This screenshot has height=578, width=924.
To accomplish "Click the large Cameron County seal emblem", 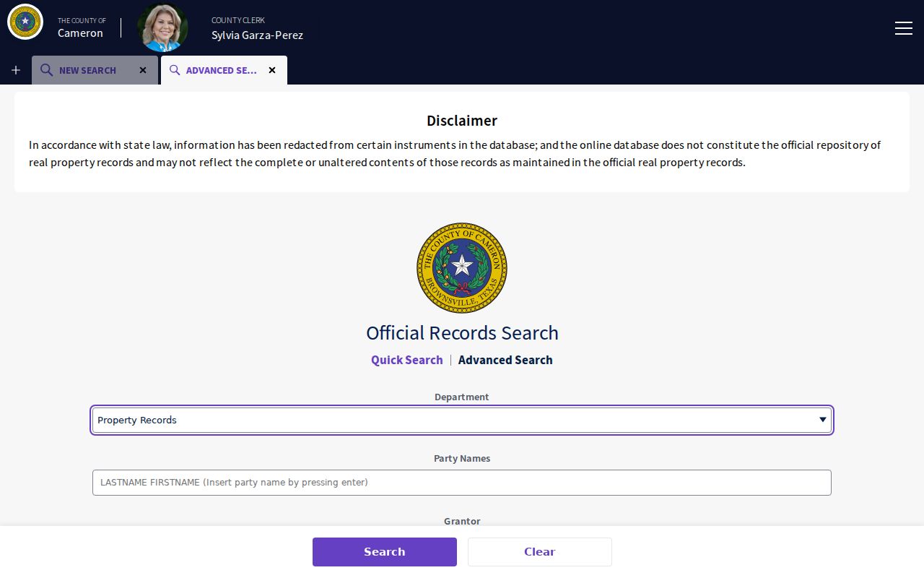I will 462,267.
